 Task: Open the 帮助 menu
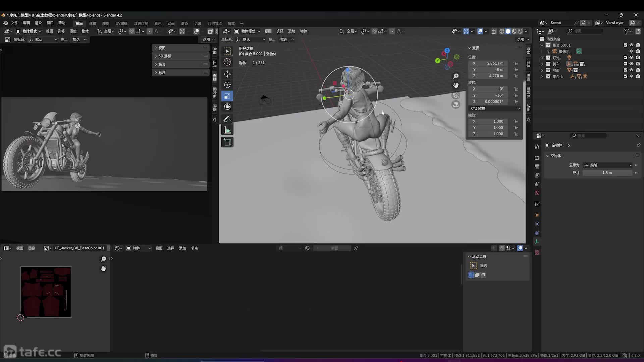click(62, 23)
